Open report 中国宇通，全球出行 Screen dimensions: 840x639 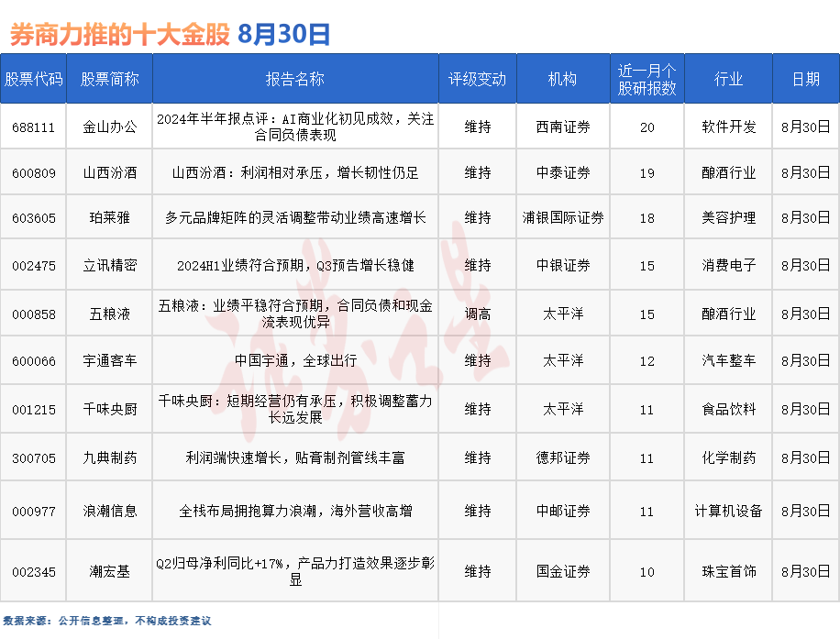point(294,360)
